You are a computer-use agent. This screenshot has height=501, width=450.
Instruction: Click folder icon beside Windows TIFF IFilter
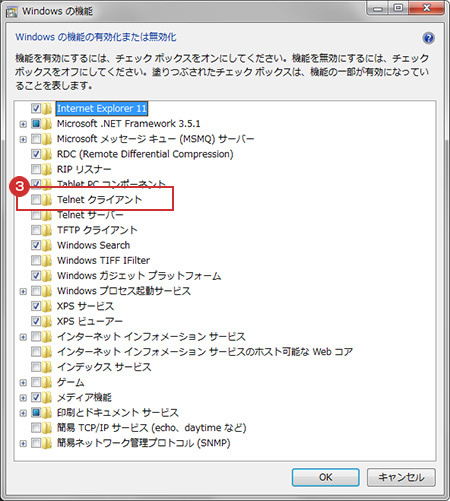pyautogui.click(x=47, y=260)
